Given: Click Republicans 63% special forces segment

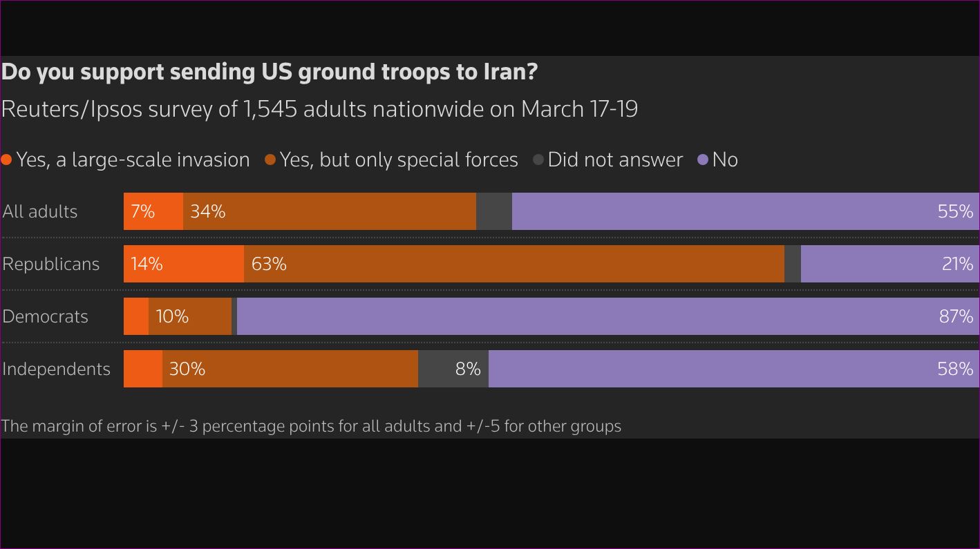Looking at the screenshot, I should point(513,264).
